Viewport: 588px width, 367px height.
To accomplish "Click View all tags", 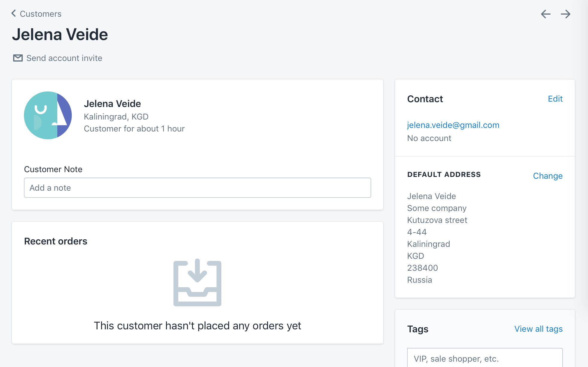I will (x=538, y=329).
